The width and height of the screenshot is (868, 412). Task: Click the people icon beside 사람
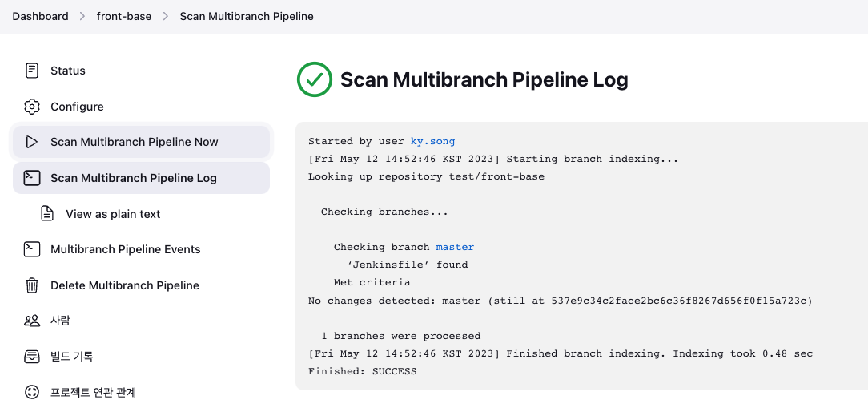click(x=32, y=321)
